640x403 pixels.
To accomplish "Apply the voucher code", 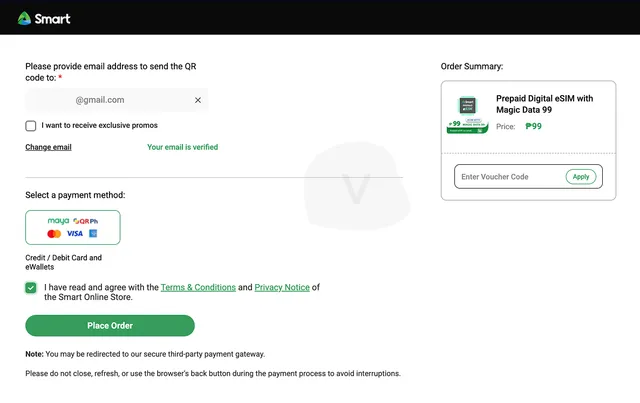I will coord(581,177).
